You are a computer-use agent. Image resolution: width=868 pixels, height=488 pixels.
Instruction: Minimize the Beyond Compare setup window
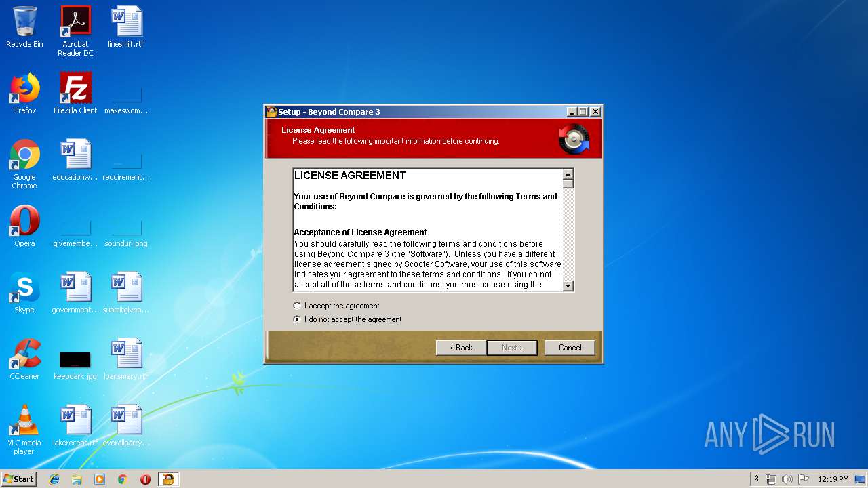coord(572,112)
